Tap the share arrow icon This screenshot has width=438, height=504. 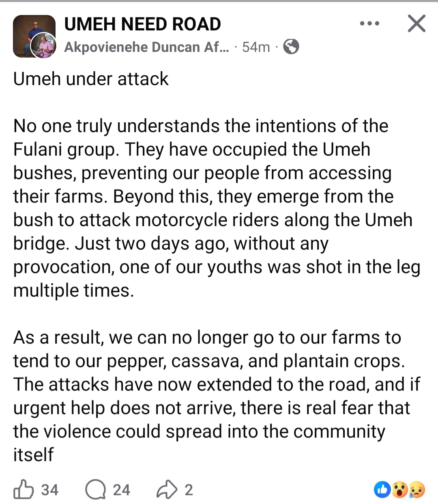167,489
